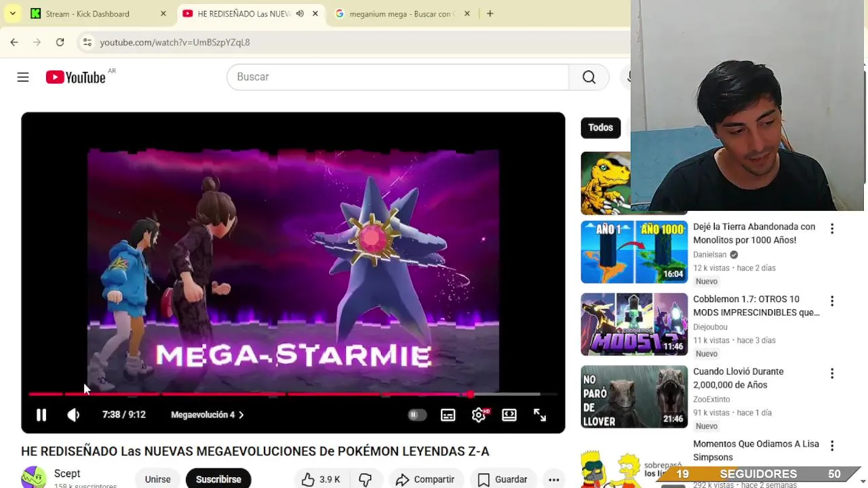Open options for Dejé la Tierra video
The image size is (868, 488).
(x=832, y=229)
